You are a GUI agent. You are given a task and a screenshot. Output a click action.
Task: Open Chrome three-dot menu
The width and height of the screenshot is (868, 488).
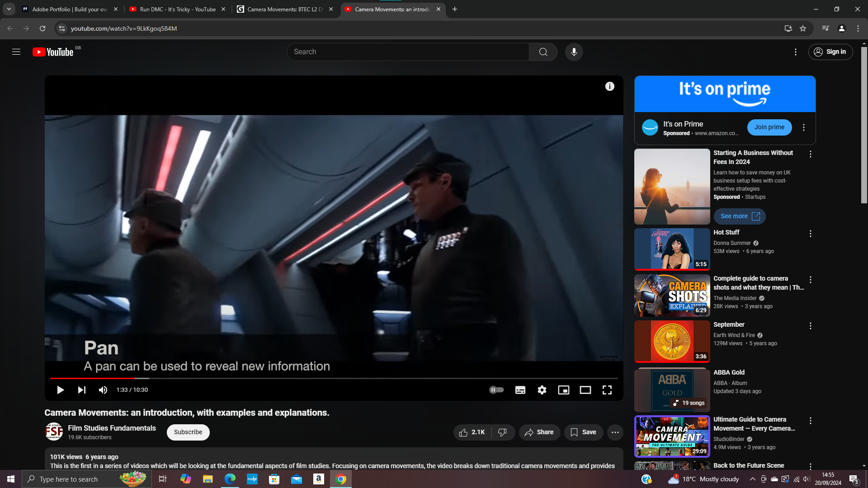[858, 28]
